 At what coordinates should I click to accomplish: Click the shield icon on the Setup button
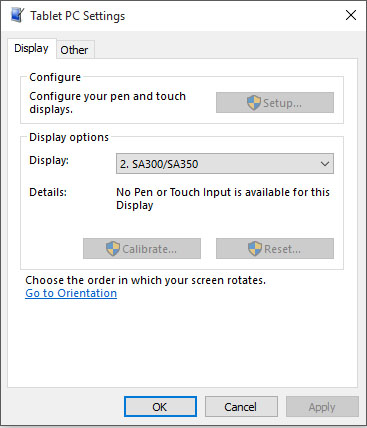coord(254,103)
